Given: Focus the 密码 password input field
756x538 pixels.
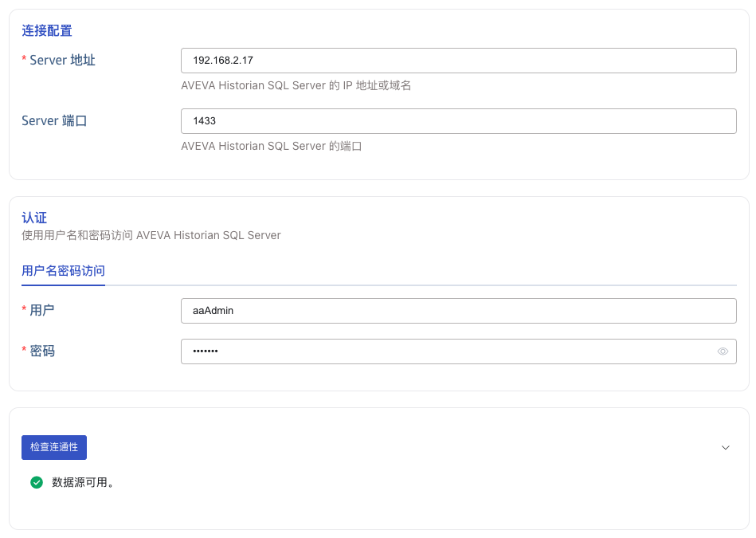Looking at the screenshot, I should pos(446,351).
